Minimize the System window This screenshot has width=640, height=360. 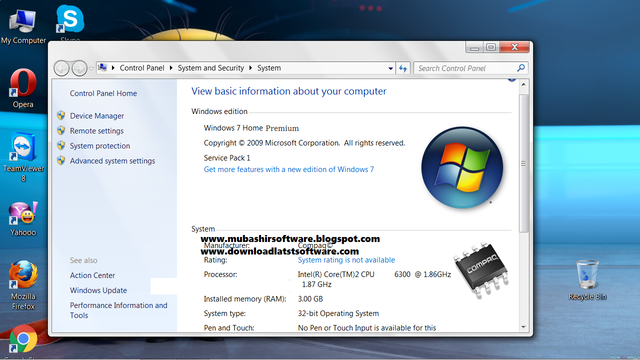coord(474,48)
